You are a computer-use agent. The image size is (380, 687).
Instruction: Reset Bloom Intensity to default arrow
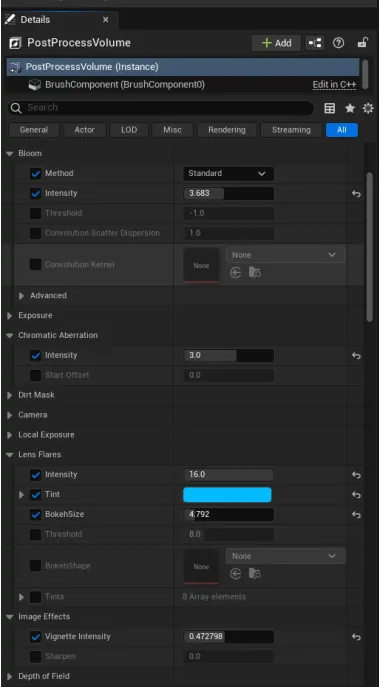click(356, 194)
